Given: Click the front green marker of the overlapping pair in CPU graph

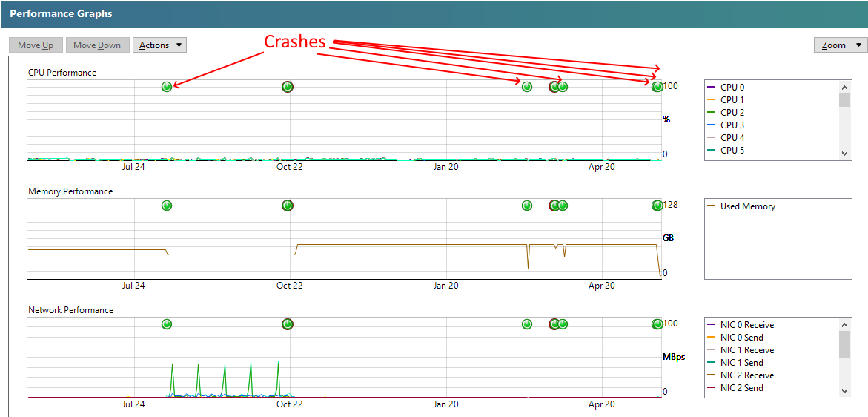Looking at the screenshot, I should (x=563, y=86).
